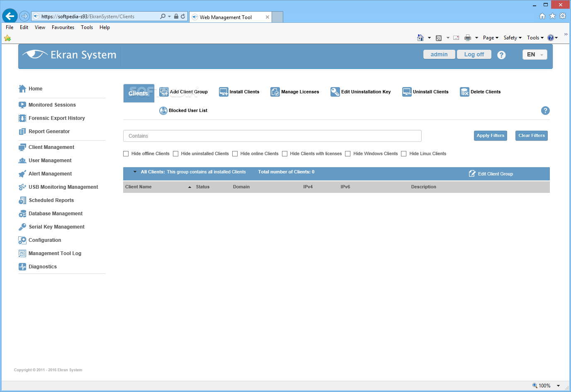Screen dimensions: 571x392
Task: Collapse the All Clients group arrow
Action: 135,172
